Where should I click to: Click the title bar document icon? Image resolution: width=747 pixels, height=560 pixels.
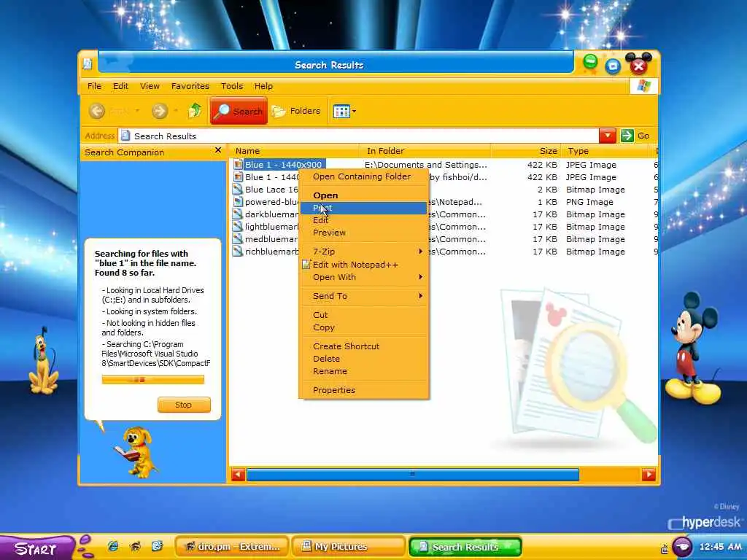[88, 64]
